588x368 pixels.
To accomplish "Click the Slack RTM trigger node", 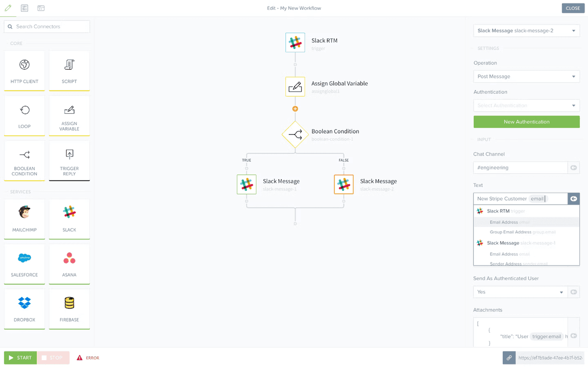I will (x=295, y=43).
